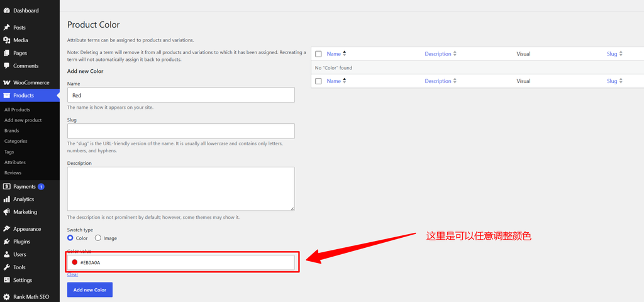This screenshot has width=644, height=302.
Task: Click the Users person icon
Action: pos(6,254)
